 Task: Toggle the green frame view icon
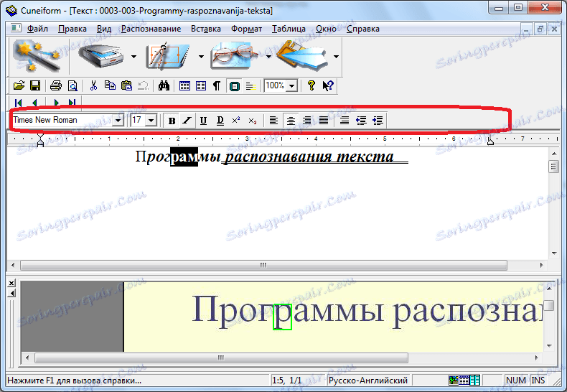pos(234,86)
